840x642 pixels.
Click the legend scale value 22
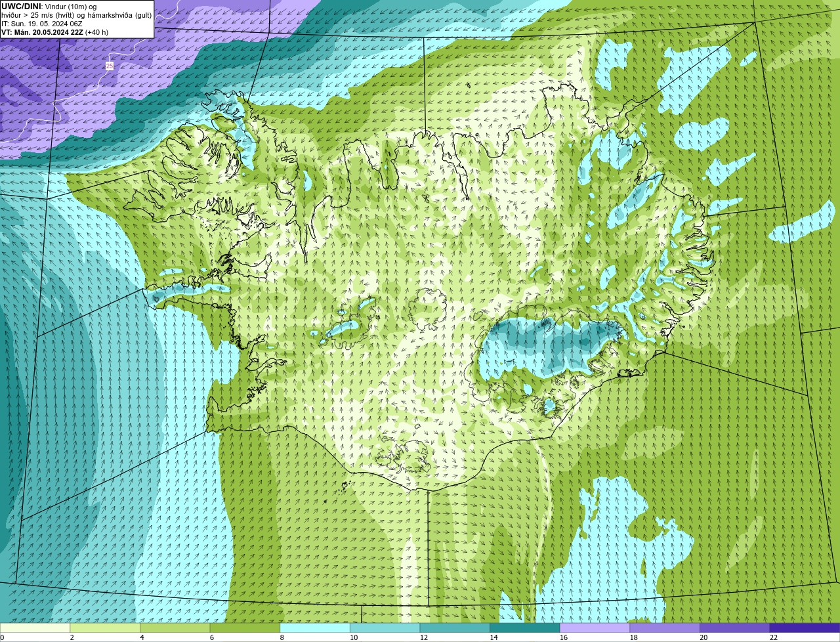774,637
